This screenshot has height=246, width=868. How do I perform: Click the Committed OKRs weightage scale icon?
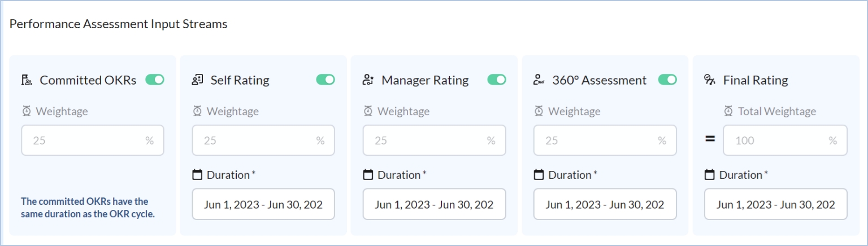[27, 112]
